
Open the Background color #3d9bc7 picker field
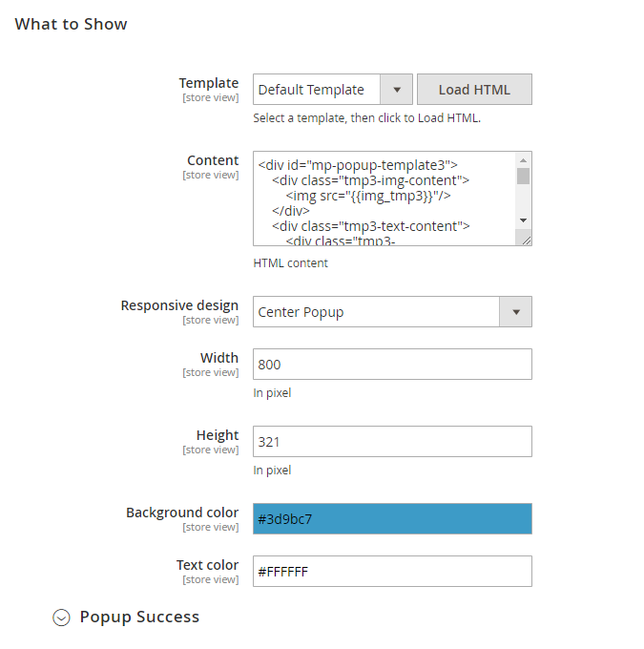coord(392,519)
